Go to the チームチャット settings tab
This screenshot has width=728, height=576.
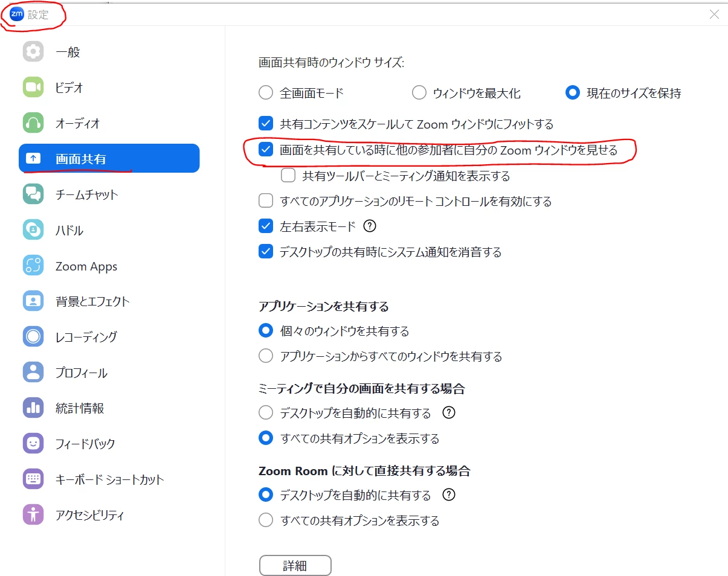(109, 194)
